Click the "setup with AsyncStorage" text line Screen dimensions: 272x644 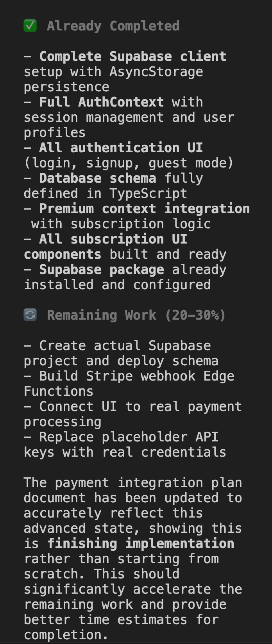click(113, 72)
